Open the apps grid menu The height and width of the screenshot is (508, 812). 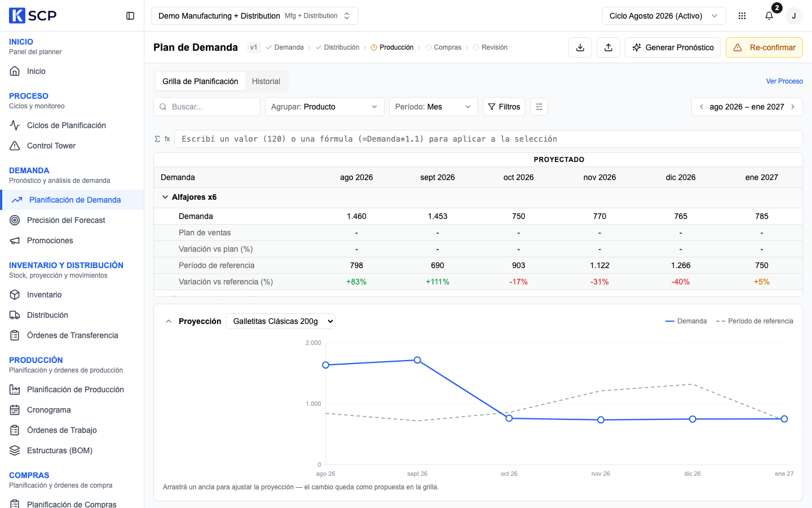tap(742, 16)
